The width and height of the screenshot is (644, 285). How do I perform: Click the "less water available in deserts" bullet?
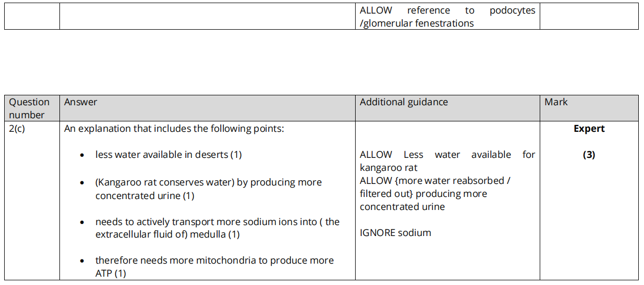168,155
